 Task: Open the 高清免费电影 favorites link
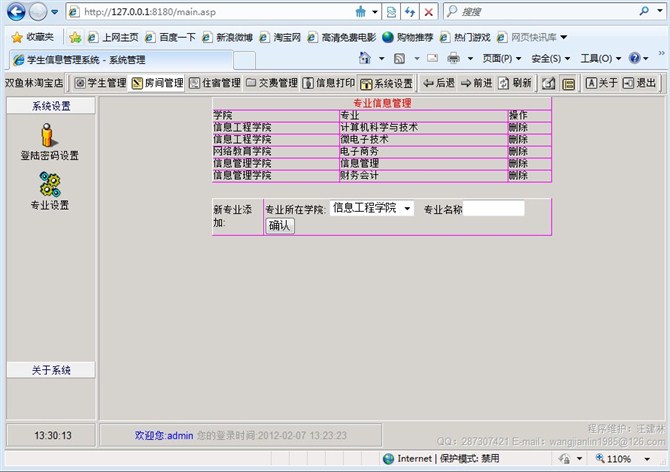click(342, 37)
